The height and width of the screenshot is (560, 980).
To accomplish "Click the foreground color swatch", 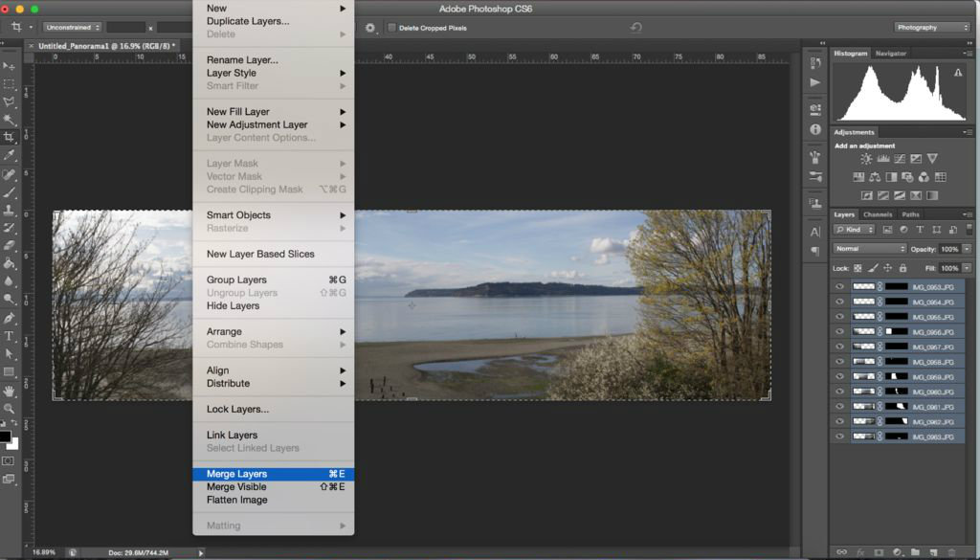I will [5, 437].
